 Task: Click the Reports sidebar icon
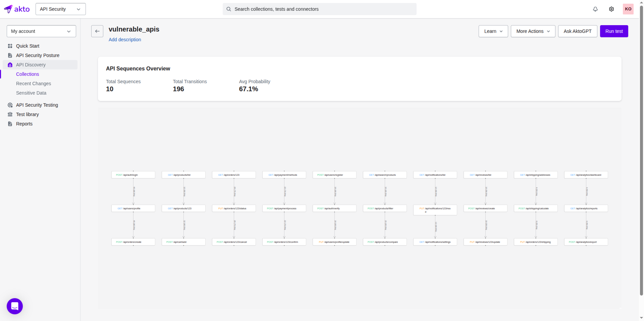(10, 124)
